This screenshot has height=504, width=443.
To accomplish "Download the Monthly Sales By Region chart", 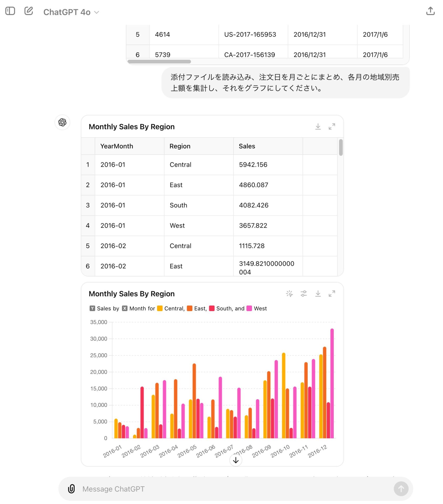I will 318,293.
